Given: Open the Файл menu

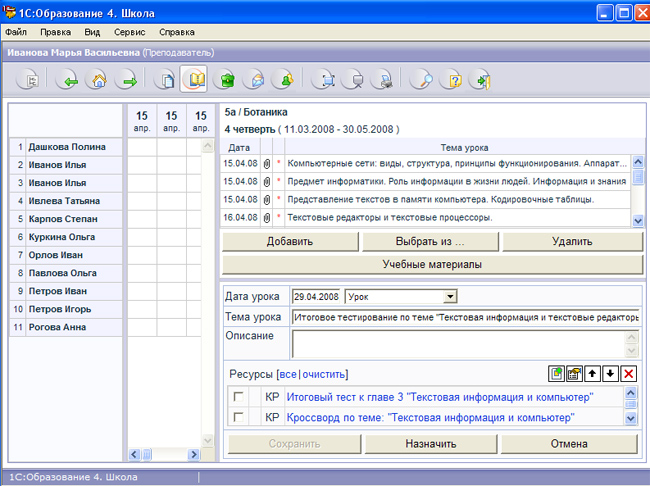Looking at the screenshot, I should [16, 32].
